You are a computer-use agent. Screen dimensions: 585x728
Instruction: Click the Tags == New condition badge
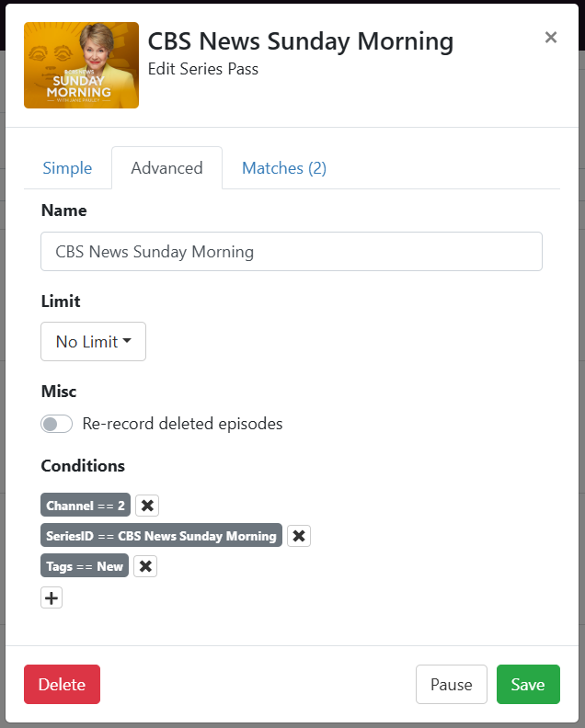[85, 566]
